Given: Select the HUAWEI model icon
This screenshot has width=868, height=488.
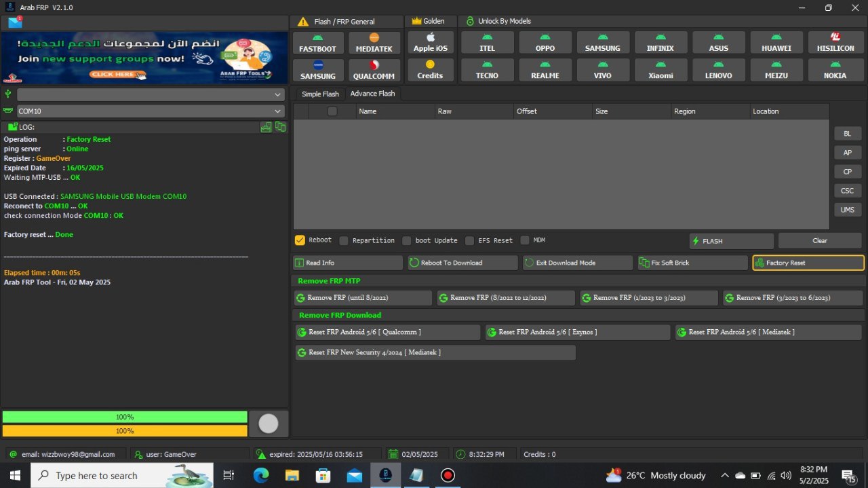Looking at the screenshot, I should click(776, 42).
